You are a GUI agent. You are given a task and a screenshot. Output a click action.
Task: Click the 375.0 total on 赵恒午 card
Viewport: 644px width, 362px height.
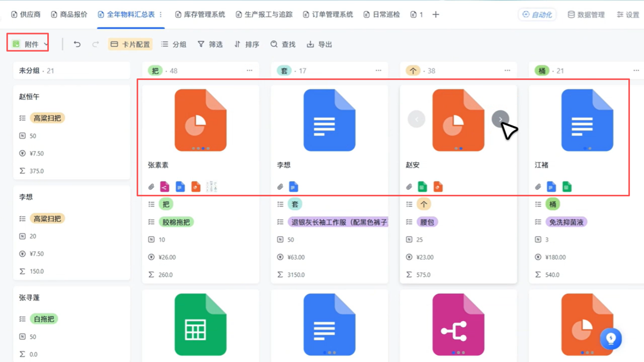tap(37, 171)
